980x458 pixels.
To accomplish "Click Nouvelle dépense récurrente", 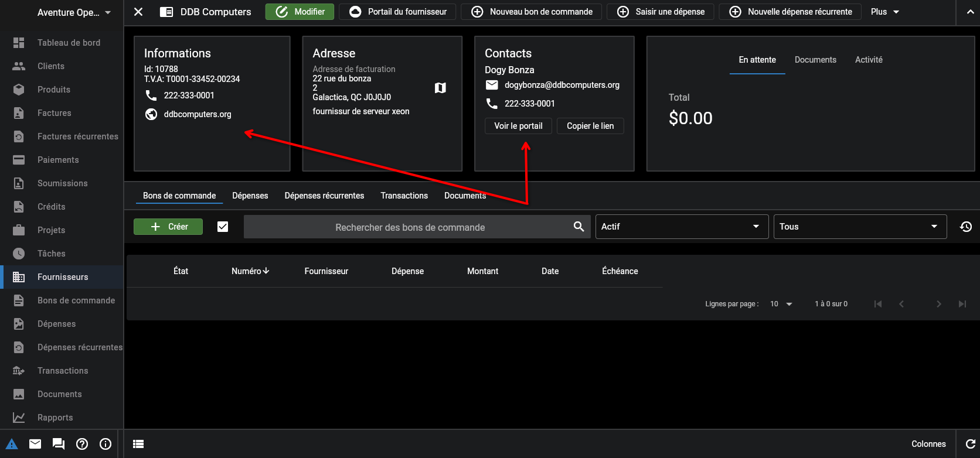I will pos(790,12).
